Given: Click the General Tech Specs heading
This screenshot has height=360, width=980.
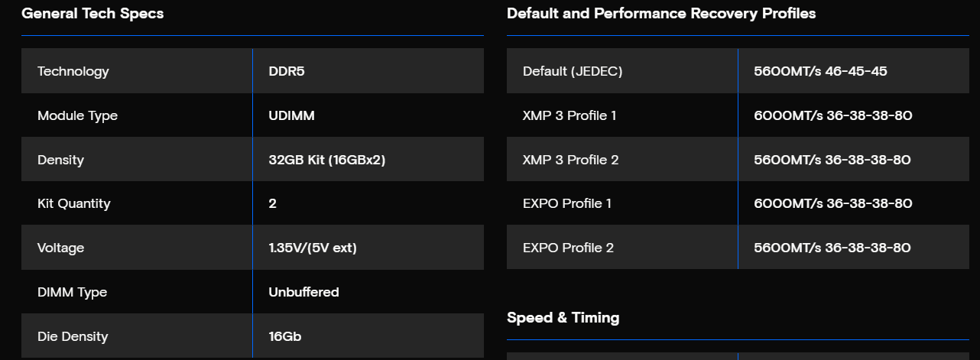Looking at the screenshot, I should click(92, 14).
